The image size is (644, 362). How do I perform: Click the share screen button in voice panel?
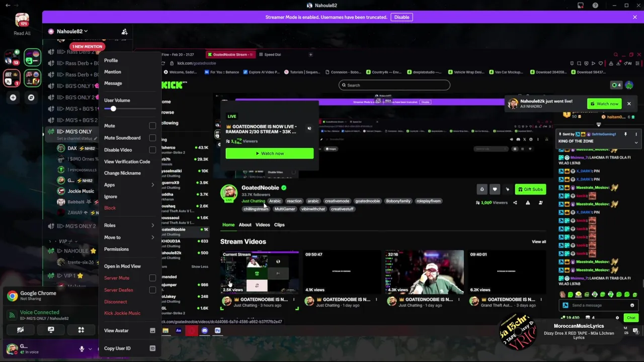pos(51,330)
